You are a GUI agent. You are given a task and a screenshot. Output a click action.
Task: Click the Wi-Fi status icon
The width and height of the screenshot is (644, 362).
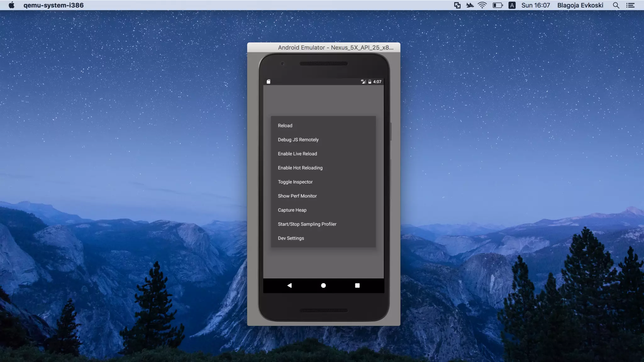pos(482,5)
